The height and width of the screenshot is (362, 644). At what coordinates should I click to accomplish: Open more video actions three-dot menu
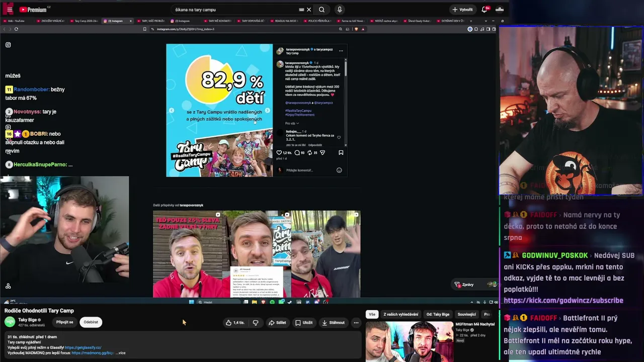(x=356, y=323)
